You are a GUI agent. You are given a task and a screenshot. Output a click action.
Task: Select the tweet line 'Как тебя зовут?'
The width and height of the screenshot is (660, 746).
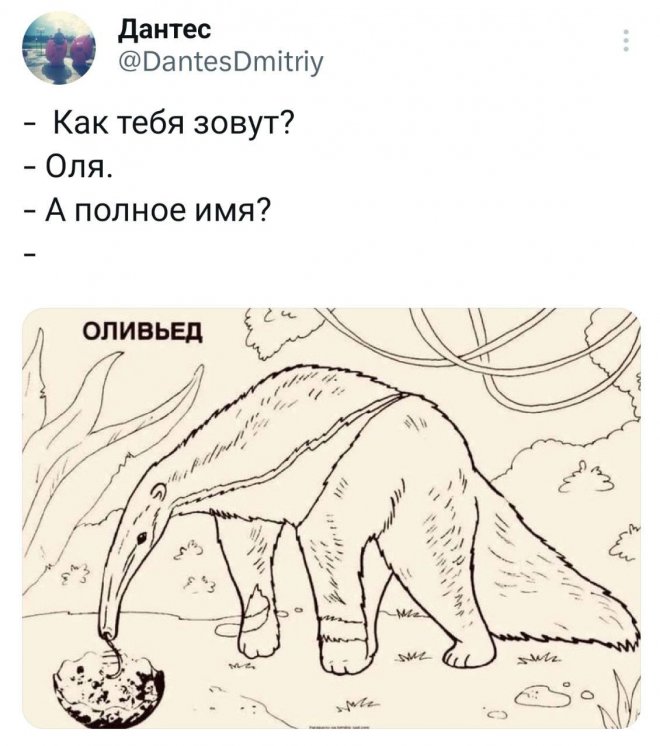point(173,125)
